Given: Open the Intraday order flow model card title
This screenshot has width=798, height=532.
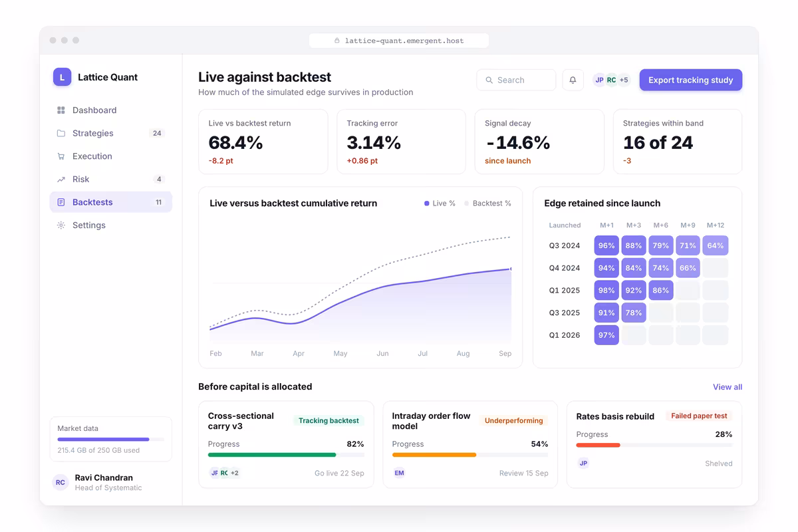Looking at the screenshot, I should click(x=431, y=421).
